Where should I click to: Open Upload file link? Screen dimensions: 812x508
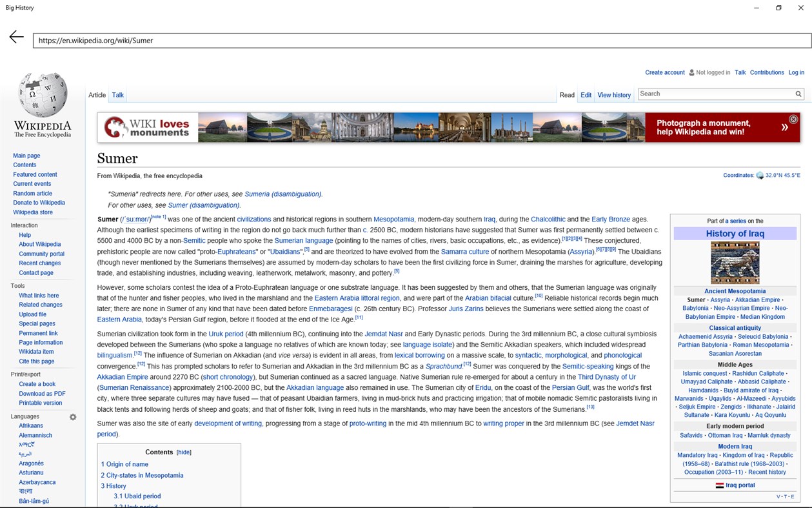coord(33,314)
